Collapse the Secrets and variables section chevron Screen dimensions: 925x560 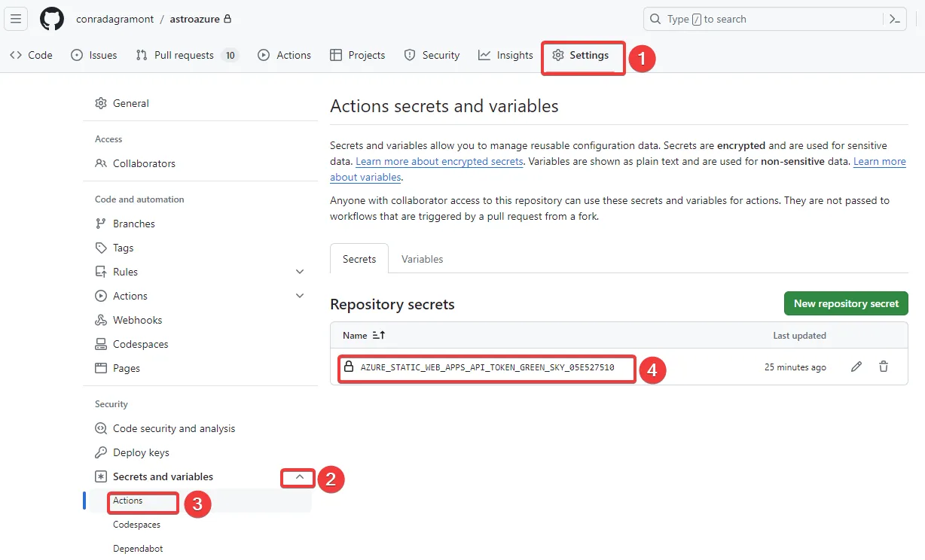(300, 476)
